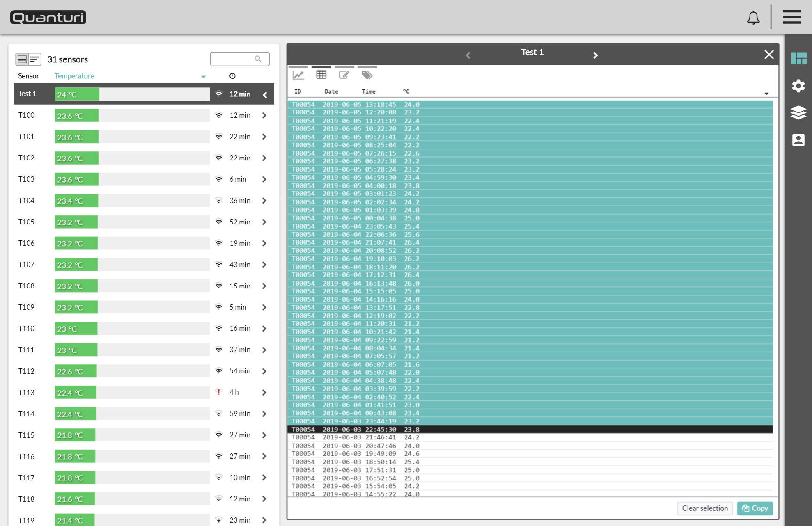Open settings gear in right sidebar
Viewport: 812px width, 526px height.
click(x=798, y=86)
